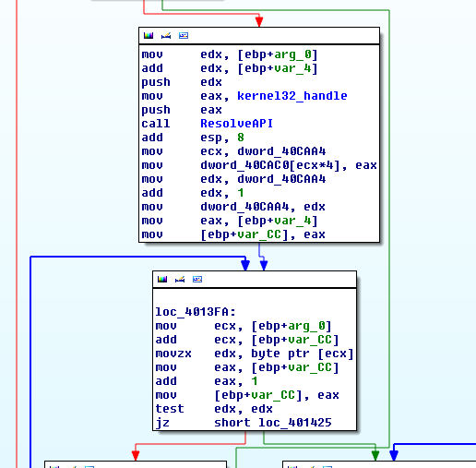Click the line mov ecx, dword_40CAA4
This screenshot has height=468, width=476.
point(233,151)
